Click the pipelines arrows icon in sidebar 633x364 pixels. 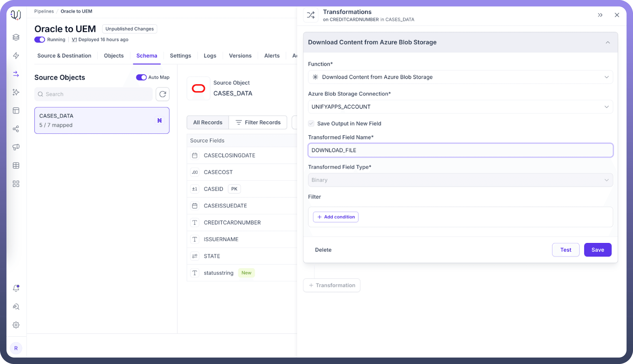click(x=16, y=74)
